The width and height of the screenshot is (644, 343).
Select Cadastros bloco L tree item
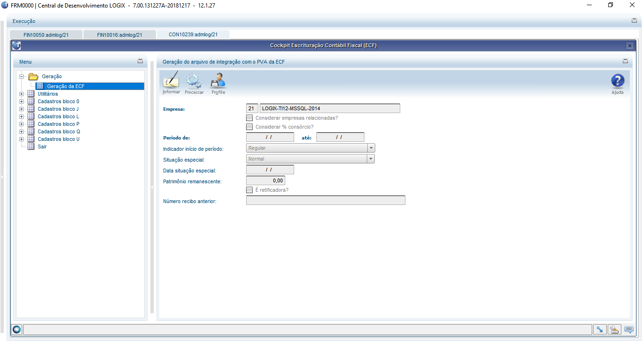pyautogui.click(x=58, y=116)
